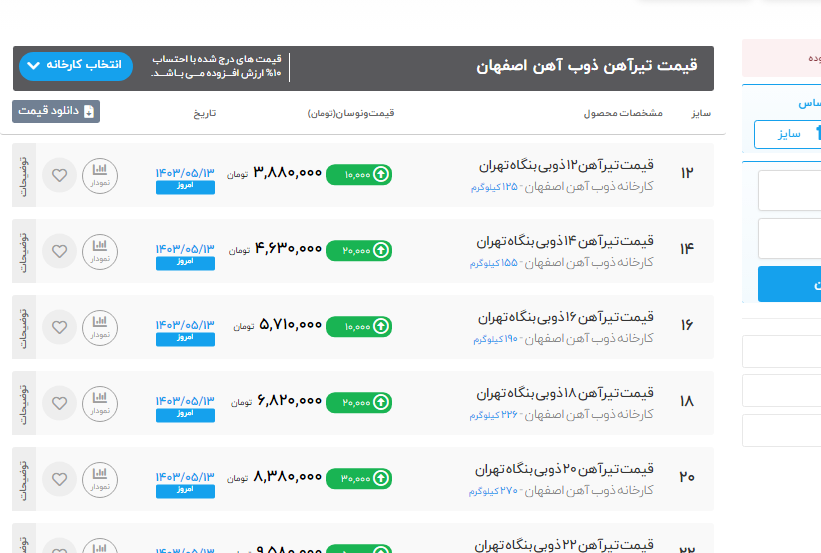Click the green 10,000 up-arrow badge in size 12 row
This screenshot has height=553, width=821.
(359, 174)
